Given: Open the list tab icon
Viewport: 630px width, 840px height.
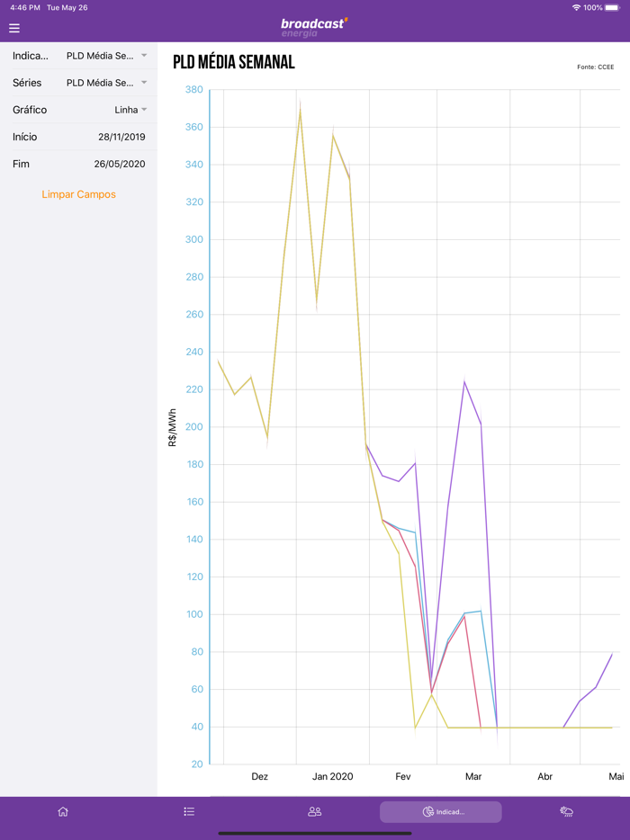Looking at the screenshot, I should 189,811.
